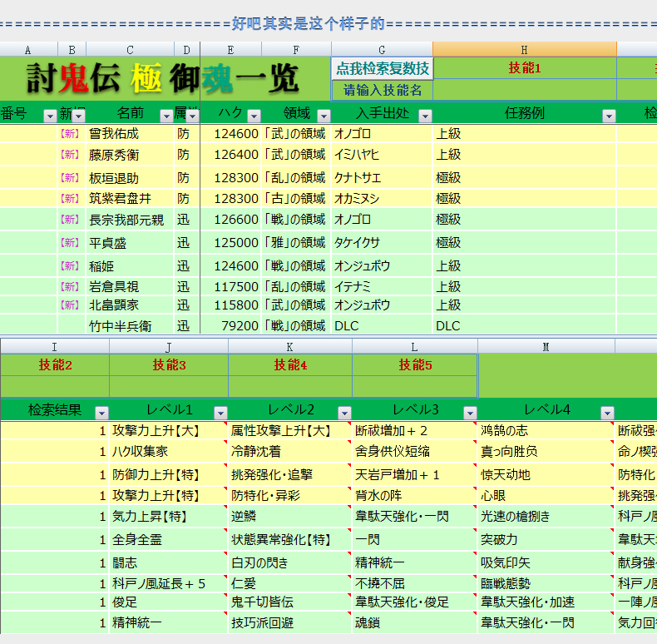Click the title 討鬼伝 極 御魂一览

pos(163,78)
